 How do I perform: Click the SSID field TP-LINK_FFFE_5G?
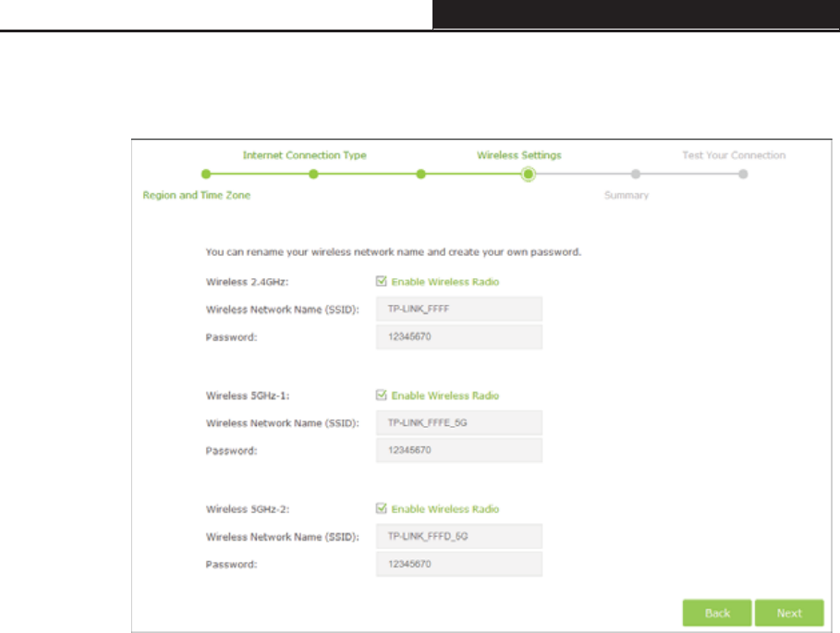(459, 422)
